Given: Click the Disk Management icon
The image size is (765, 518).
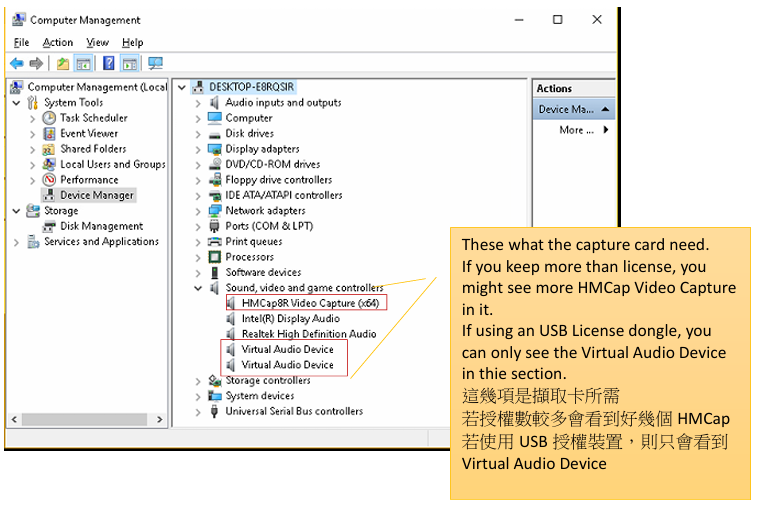Looking at the screenshot, I should coord(49,226).
